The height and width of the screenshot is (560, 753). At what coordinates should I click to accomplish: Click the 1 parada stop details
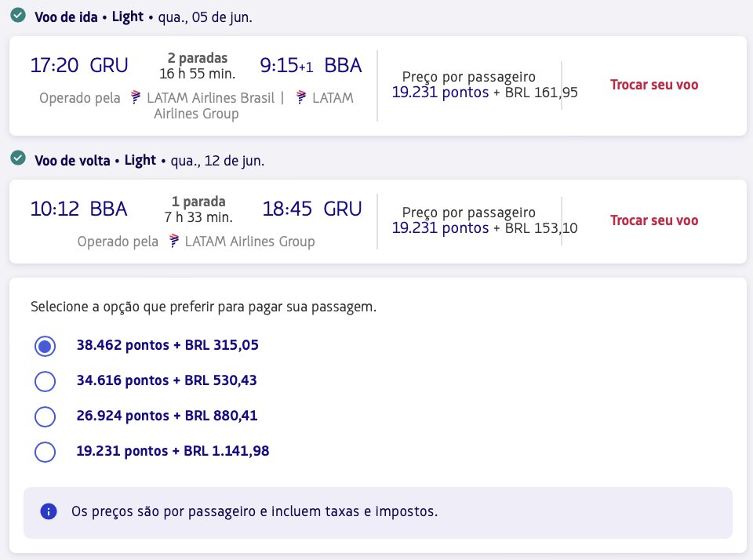[x=198, y=202]
